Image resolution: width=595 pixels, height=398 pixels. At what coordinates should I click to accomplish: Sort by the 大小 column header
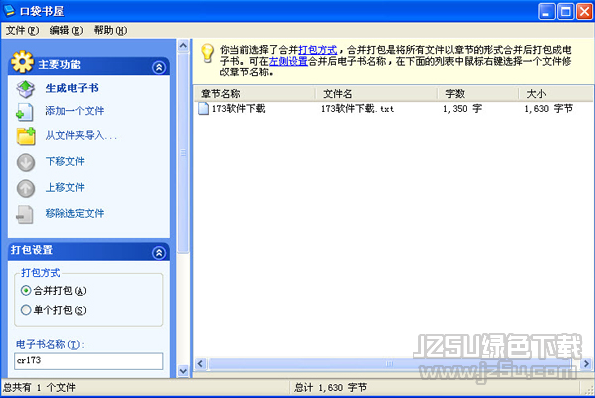556,94
